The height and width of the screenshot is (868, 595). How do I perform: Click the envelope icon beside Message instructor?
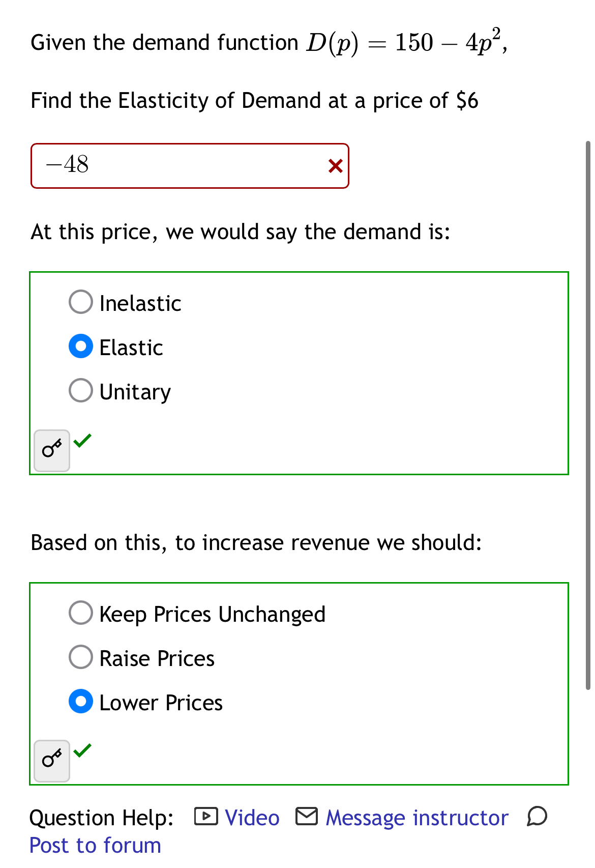pyautogui.click(x=307, y=816)
